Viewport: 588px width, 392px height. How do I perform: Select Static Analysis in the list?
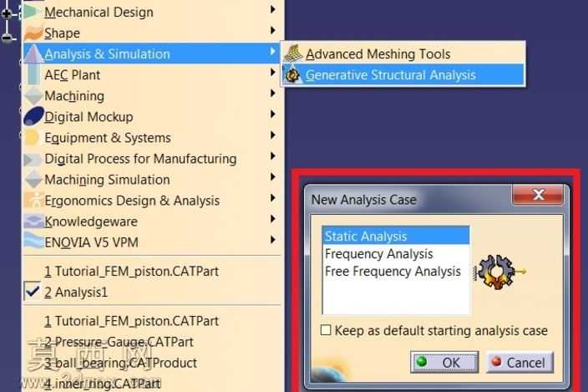(396, 236)
